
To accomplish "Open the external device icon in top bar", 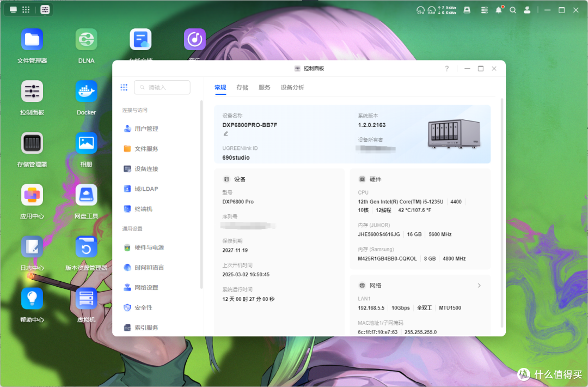I will (x=467, y=10).
